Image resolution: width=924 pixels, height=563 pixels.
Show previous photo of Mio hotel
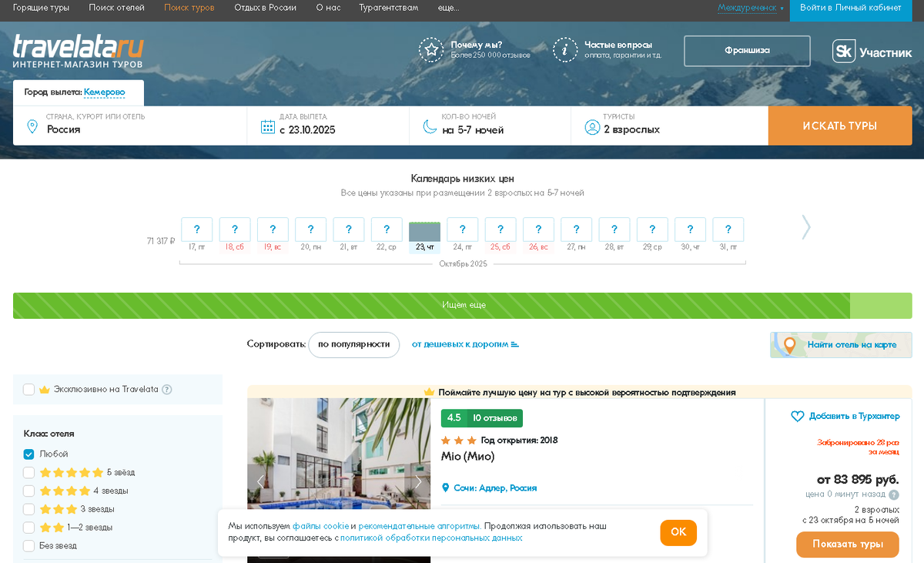pyautogui.click(x=260, y=481)
